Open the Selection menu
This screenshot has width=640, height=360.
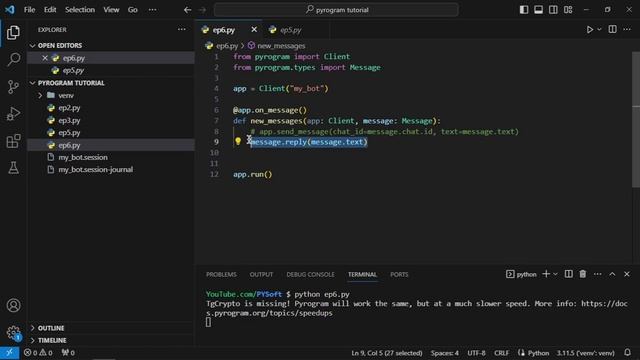(80, 10)
